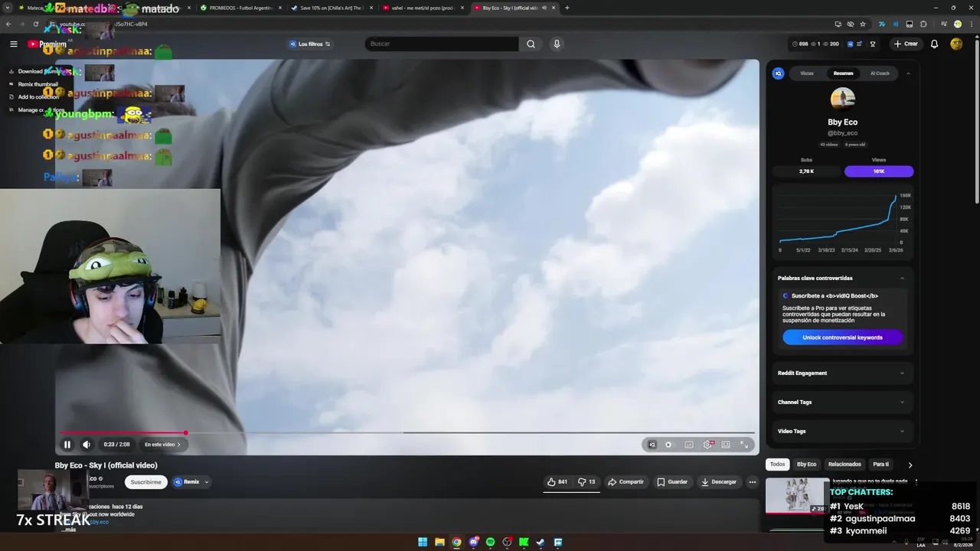Viewport: 980px width, 551px height.
Task: Open the Los filtros dropdown
Action: click(310, 44)
